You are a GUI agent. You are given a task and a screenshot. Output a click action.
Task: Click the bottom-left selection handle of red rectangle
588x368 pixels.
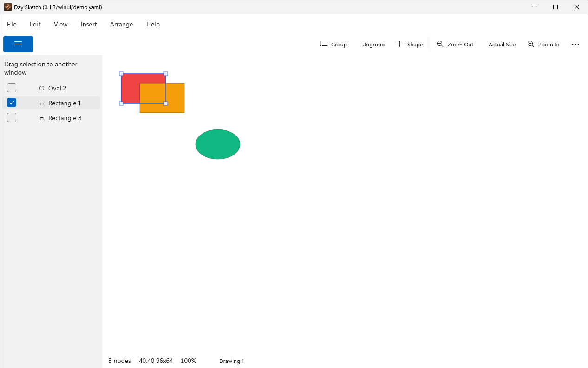121,103
